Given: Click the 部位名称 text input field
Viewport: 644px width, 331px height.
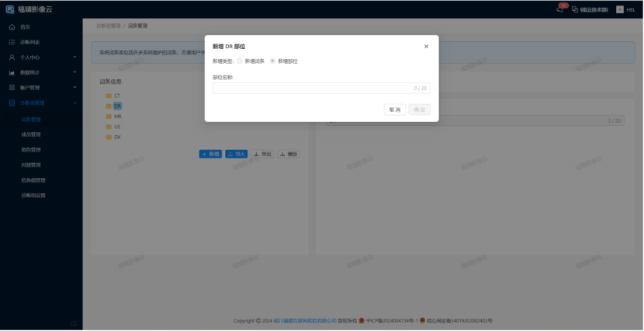Looking at the screenshot, I should pyautogui.click(x=310, y=89).
